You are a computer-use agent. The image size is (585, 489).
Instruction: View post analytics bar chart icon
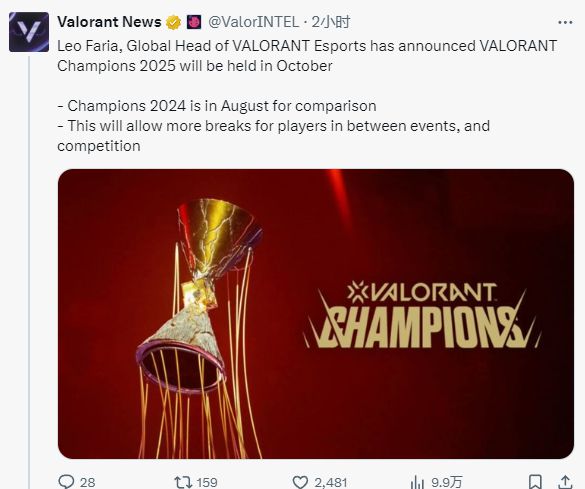point(417,482)
